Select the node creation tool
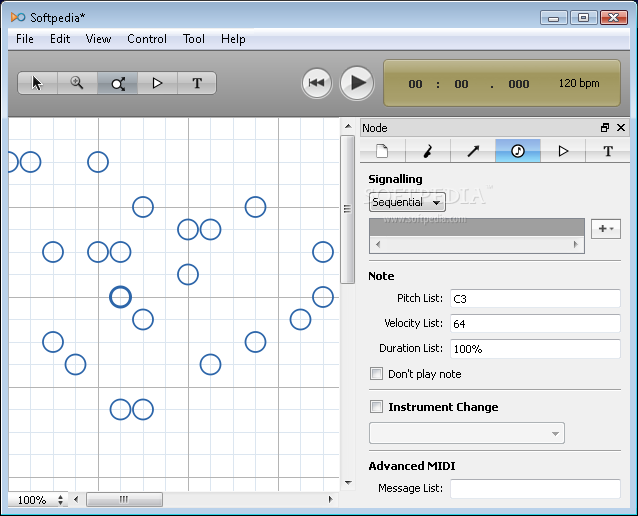Viewport: 638px width, 516px height. (117, 83)
